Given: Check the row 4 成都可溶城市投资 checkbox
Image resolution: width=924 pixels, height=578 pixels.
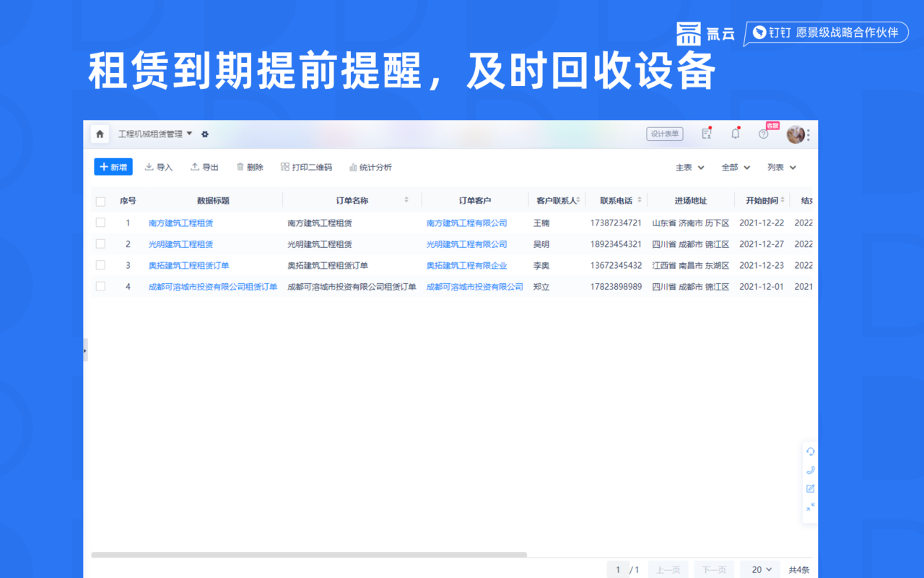Looking at the screenshot, I should point(100,286).
